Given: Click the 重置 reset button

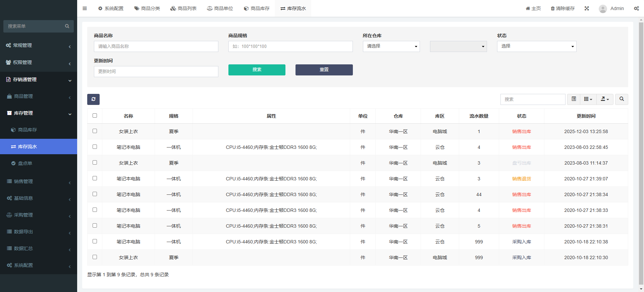Looking at the screenshot, I should tap(324, 70).
